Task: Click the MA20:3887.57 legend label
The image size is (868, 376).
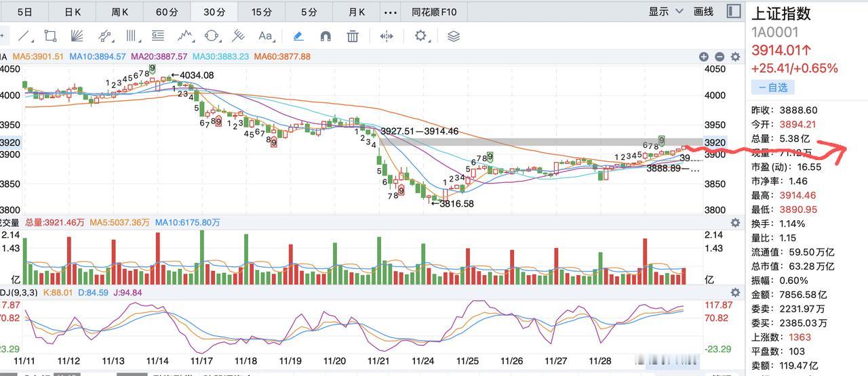Action: pos(159,57)
